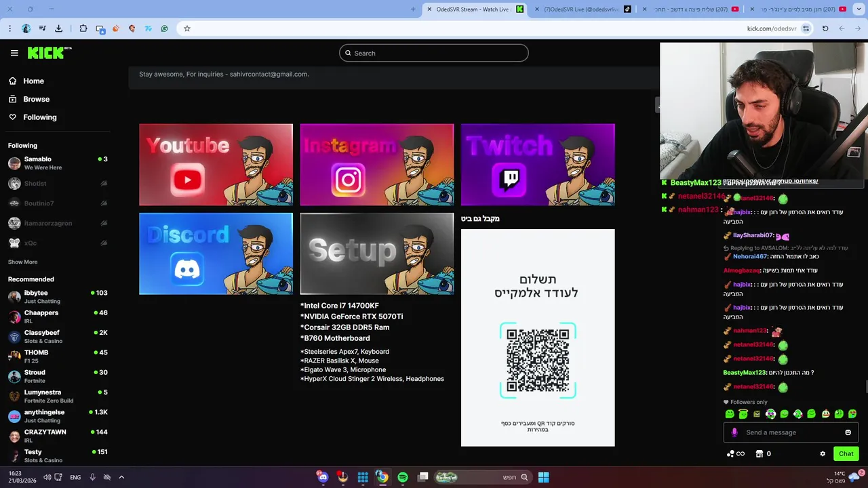868x488 pixels.
Task: Insert the last heart-eyes crying emote
Action: tap(852, 413)
